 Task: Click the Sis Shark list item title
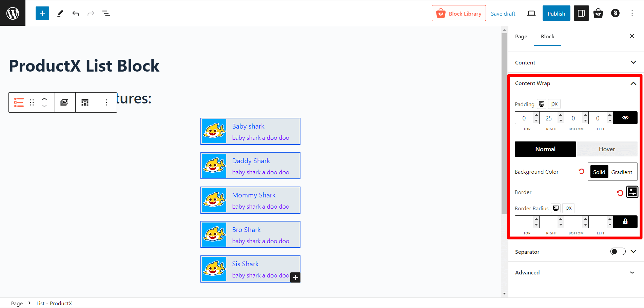click(x=246, y=264)
